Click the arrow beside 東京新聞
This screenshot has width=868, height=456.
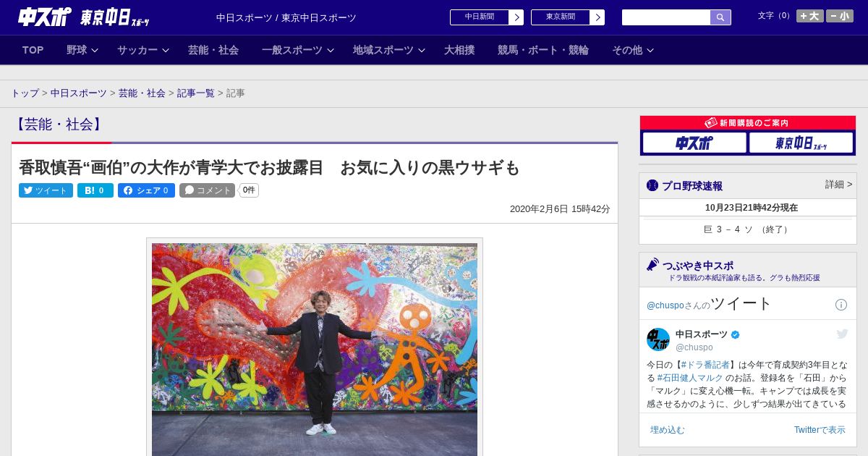click(x=597, y=17)
